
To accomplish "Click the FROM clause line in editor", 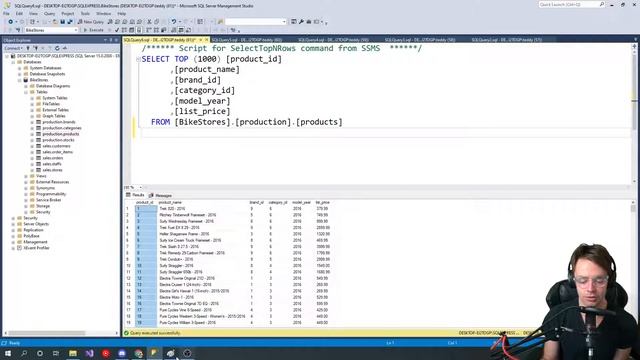I will (x=247, y=122).
